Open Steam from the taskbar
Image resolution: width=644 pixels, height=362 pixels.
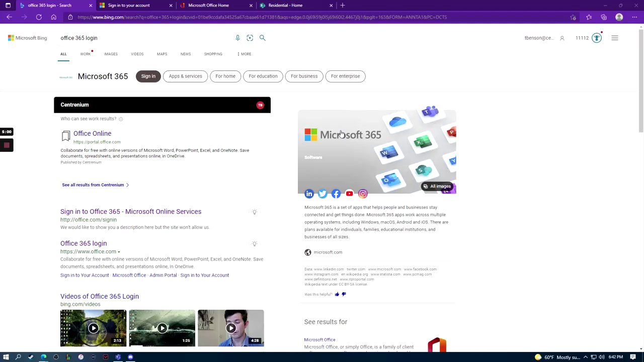click(x=31, y=357)
